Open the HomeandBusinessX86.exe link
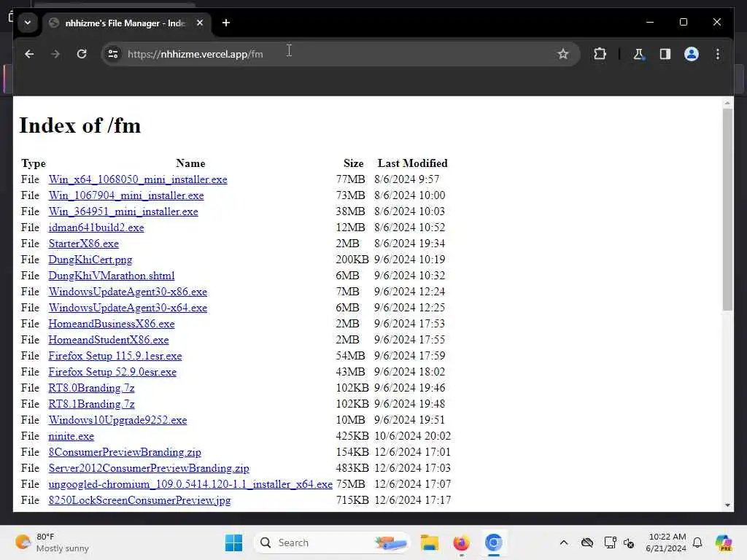This screenshot has height=560, width=747. [x=112, y=324]
